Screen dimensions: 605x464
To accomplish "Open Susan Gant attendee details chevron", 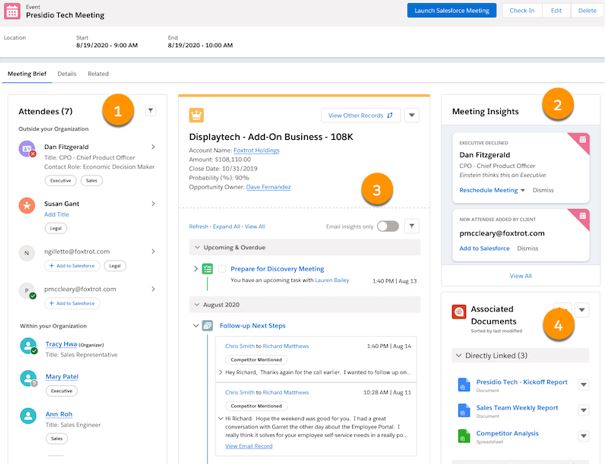I will (x=153, y=204).
